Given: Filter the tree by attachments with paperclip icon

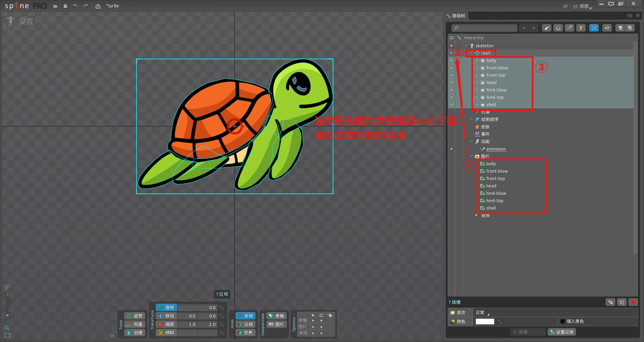Looking at the screenshot, I should point(570,28).
